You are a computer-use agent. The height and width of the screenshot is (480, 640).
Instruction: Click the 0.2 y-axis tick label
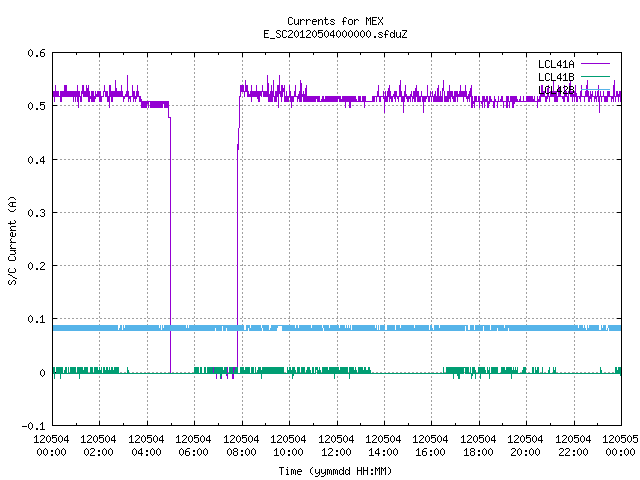pos(36,266)
